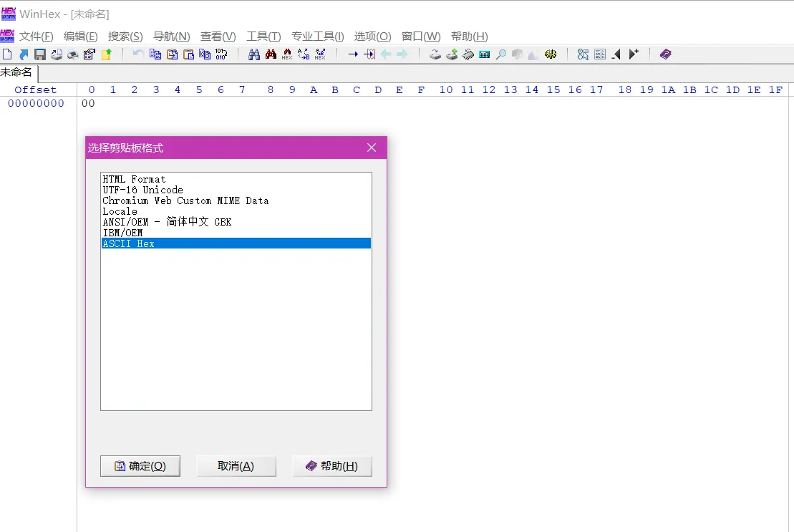
Task: Click the 帮助(H) button in dialog
Action: (x=332, y=466)
